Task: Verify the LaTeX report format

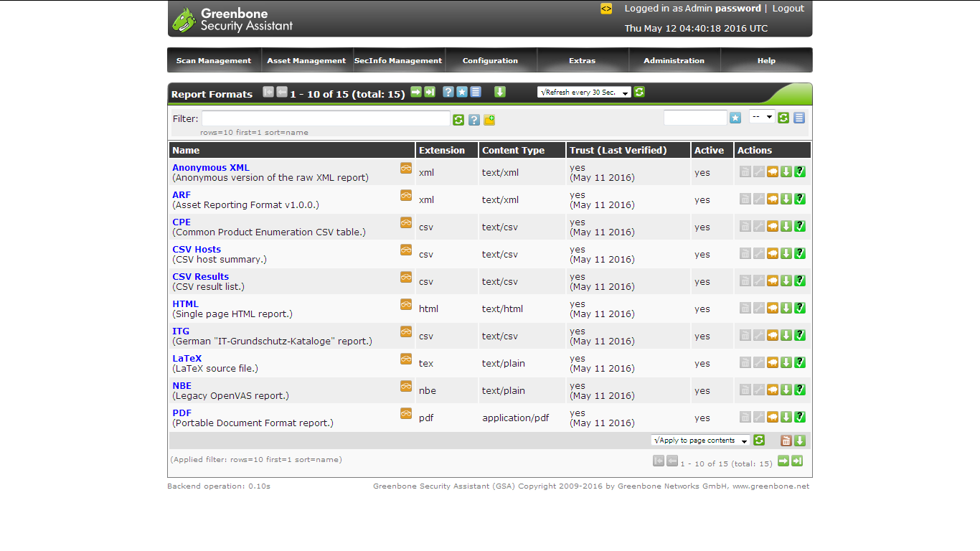Action: point(800,362)
